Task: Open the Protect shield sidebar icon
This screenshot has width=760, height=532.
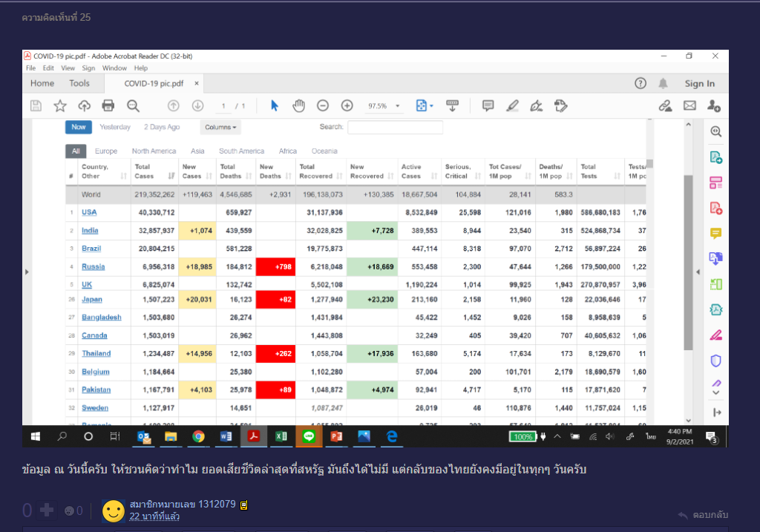Action: [716, 361]
